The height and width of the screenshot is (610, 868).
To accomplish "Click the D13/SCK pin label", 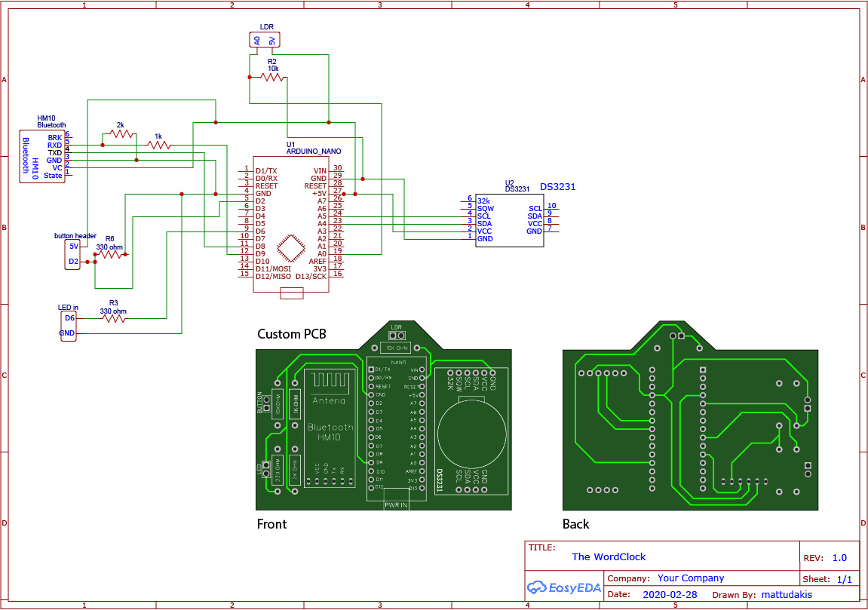I will [x=311, y=276].
